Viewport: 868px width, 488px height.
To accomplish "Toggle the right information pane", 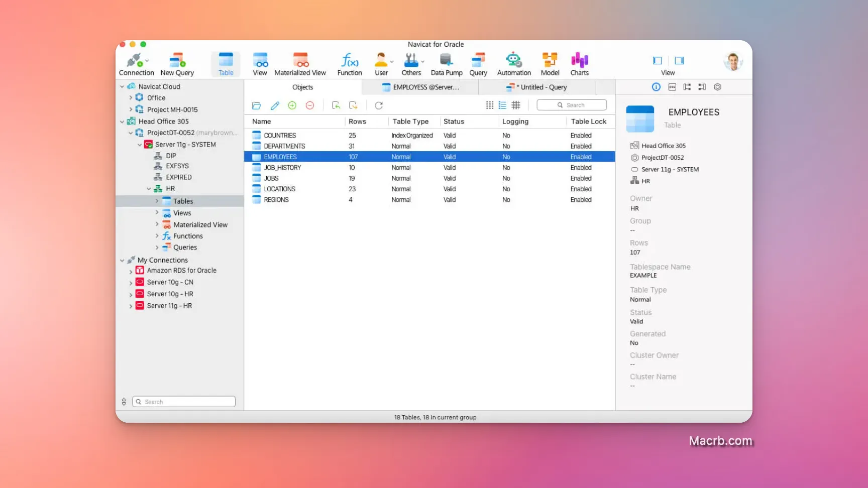I will point(679,61).
